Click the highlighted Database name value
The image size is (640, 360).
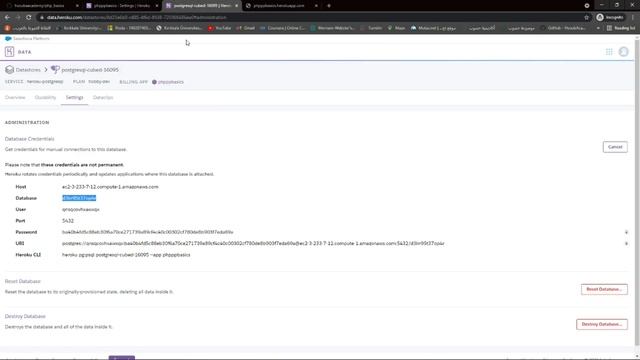[79, 198]
